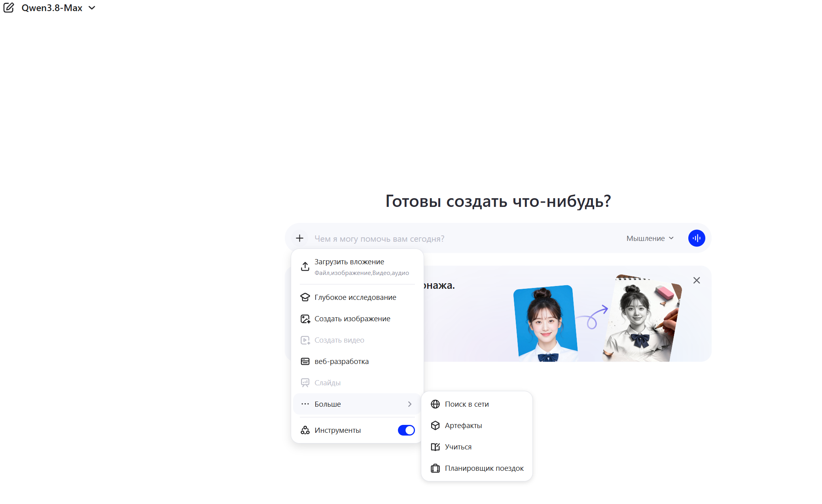
Task: Click the Глубокое исследование graduation cap icon
Action: click(x=305, y=297)
